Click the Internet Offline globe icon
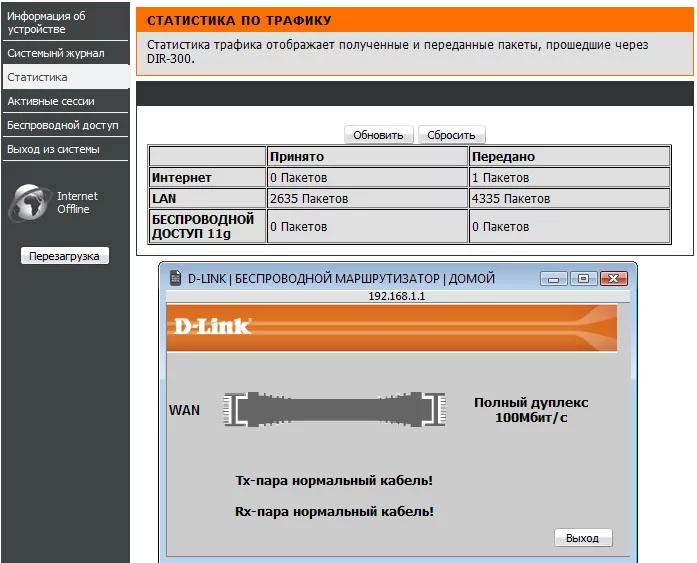The image size is (697, 563). [30, 202]
